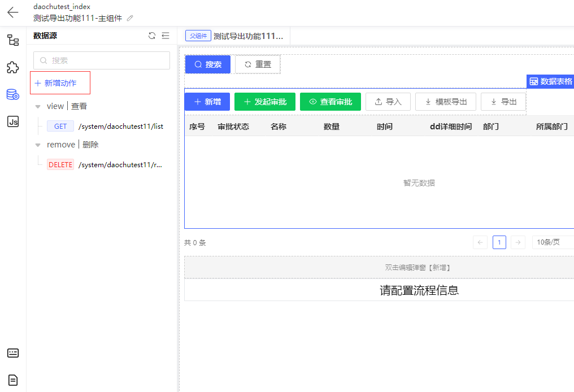Click into the 搜索 data source field

[101, 60]
